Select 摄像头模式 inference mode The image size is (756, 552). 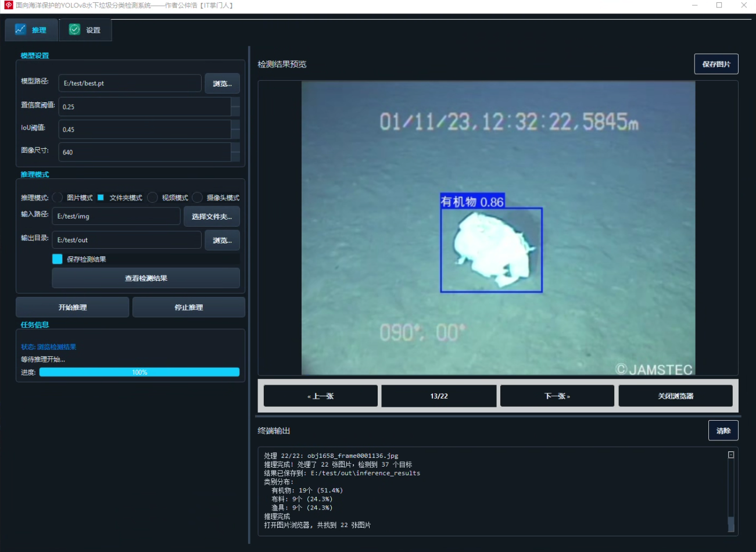[x=197, y=197]
